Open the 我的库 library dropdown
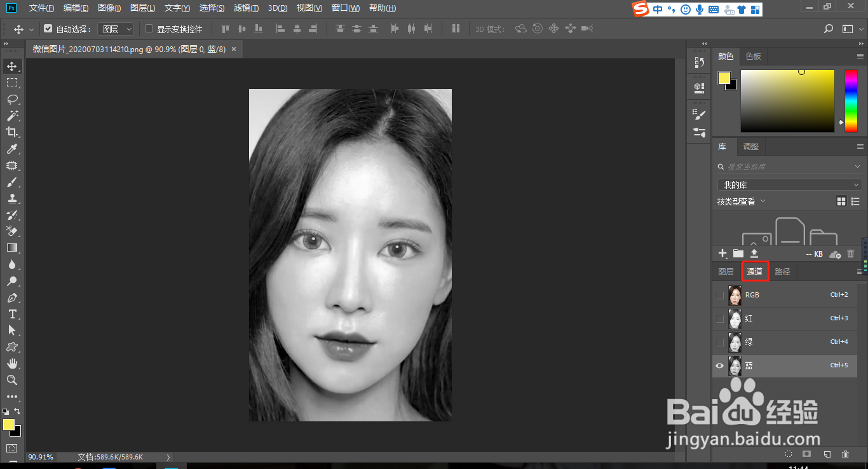This screenshot has height=469, width=868. pyautogui.click(x=789, y=185)
